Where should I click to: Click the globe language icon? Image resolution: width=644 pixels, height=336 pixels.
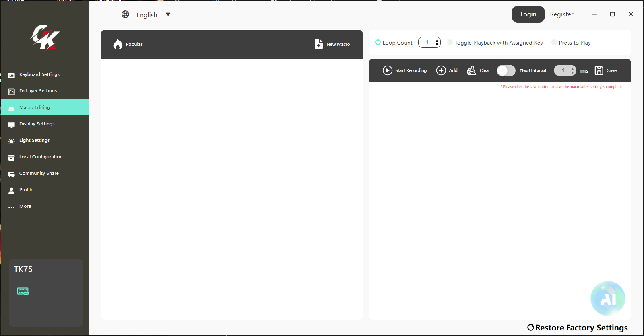[x=125, y=14]
